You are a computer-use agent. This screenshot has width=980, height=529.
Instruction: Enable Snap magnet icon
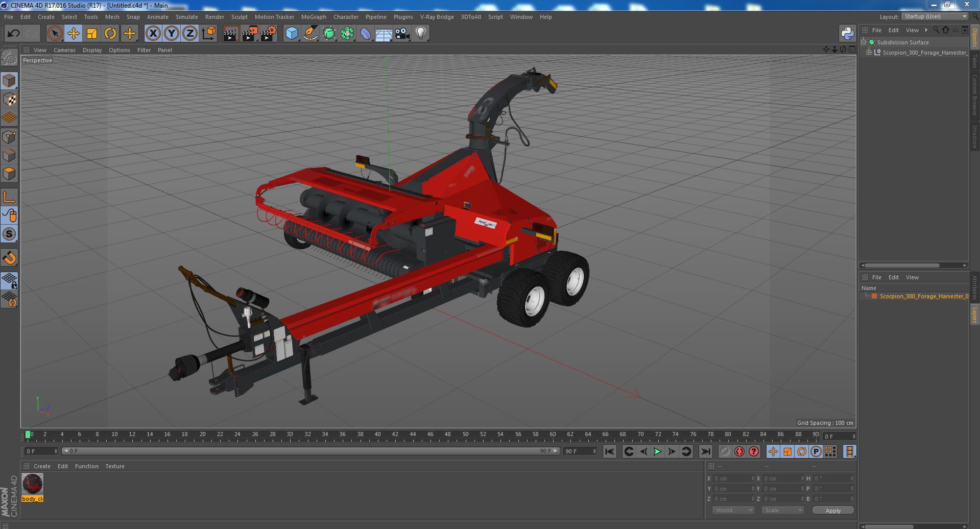(9, 257)
